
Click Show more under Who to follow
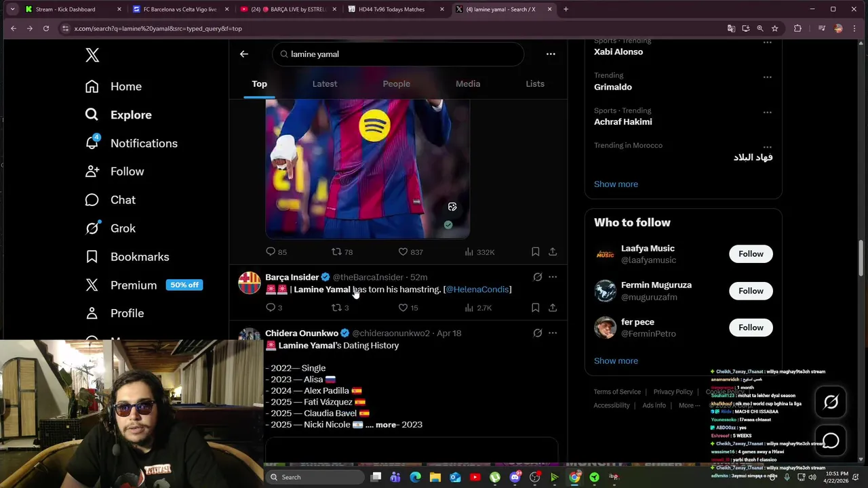click(616, 361)
